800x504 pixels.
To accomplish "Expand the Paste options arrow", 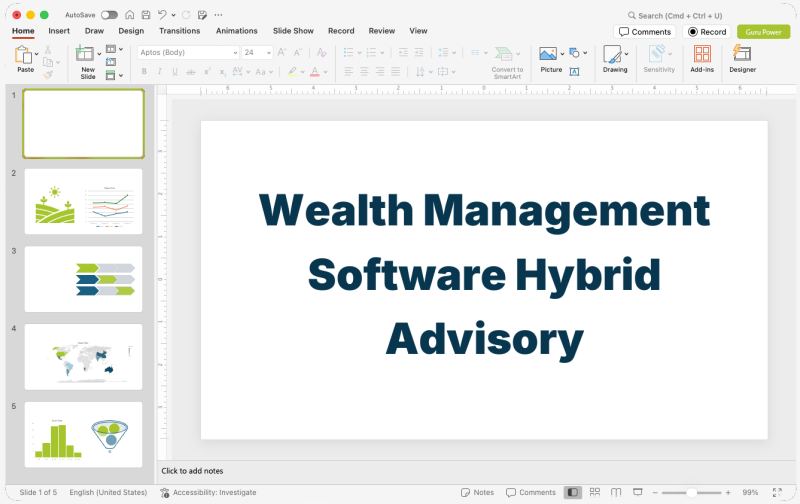I will pyautogui.click(x=36, y=54).
